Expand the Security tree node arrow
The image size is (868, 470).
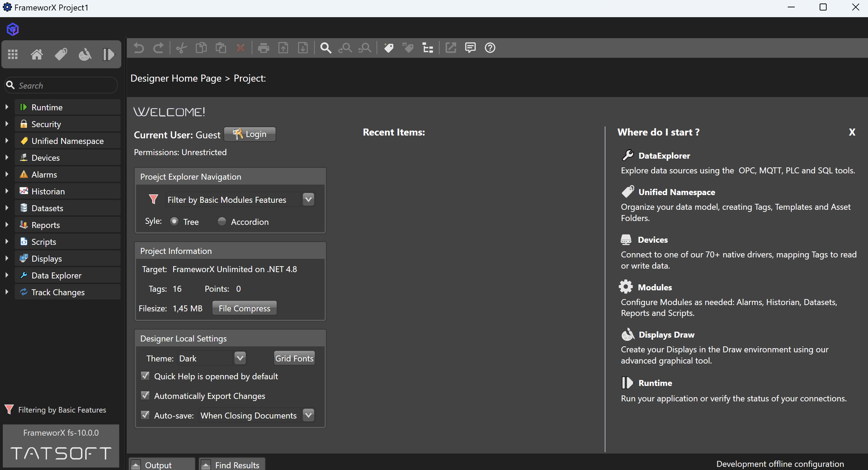(x=7, y=124)
